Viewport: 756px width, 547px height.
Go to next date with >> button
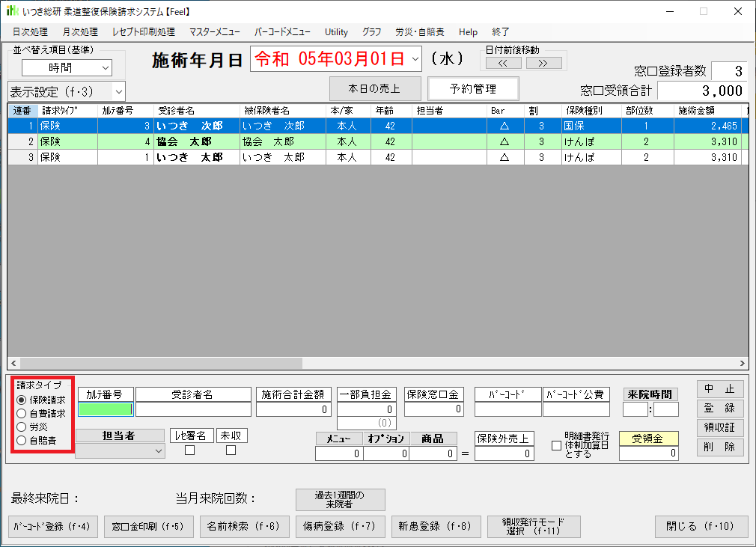(543, 63)
